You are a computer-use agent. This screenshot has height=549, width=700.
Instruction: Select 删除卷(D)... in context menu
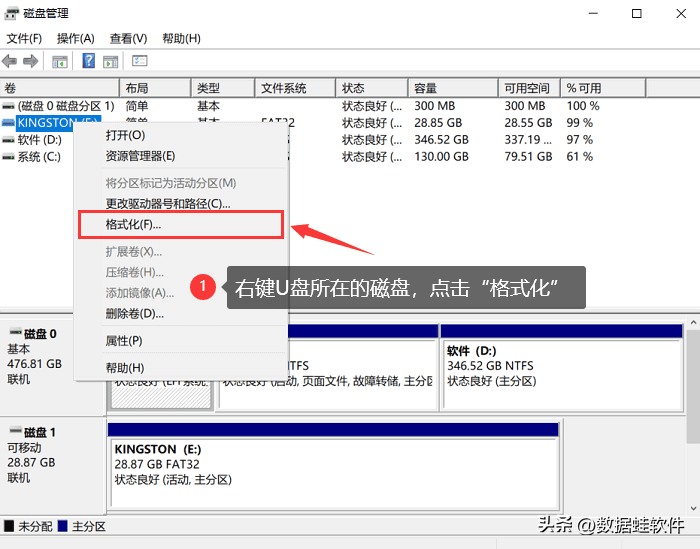134,314
